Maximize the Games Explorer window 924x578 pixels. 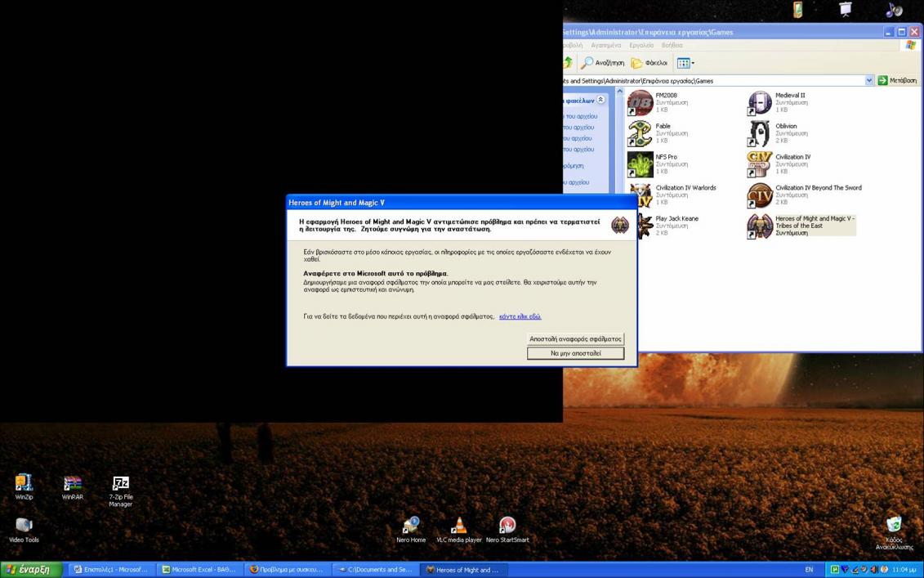tap(902, 32)
